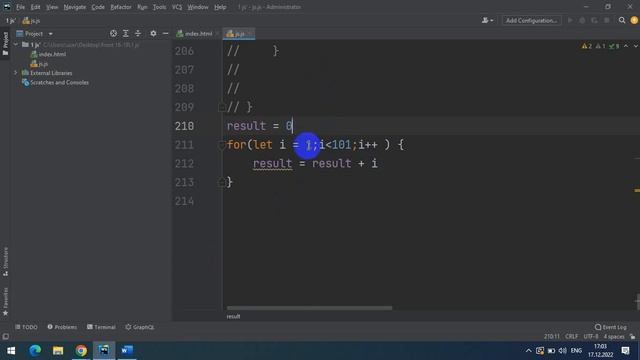Click the volume icon in system tray
Screen dimensions: 640x360
(562, 351)
